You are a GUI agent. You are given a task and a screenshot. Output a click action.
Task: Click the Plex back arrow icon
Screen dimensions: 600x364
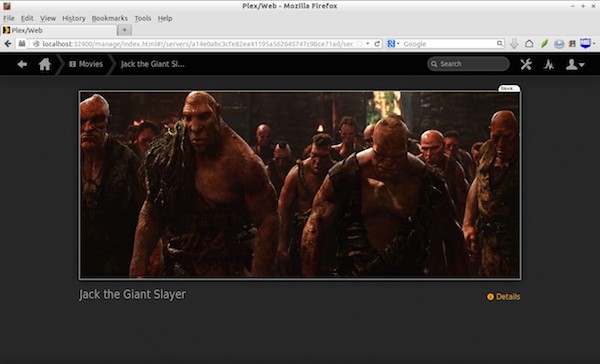click(x=22, y=64)
